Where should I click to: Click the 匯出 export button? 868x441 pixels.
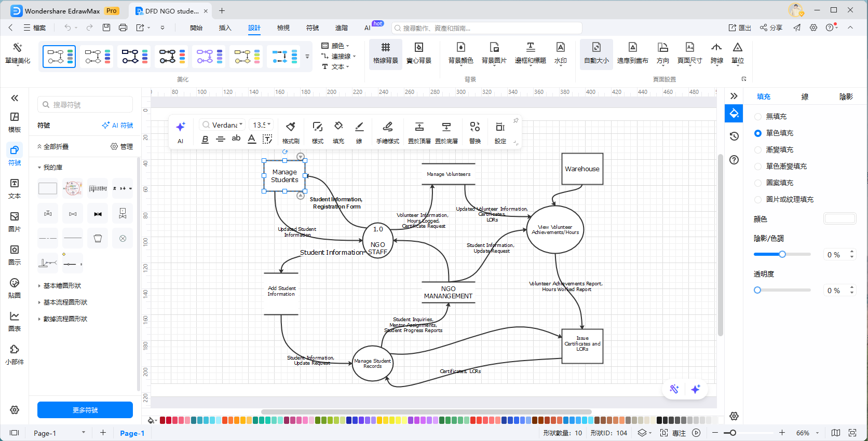[x=740, y=28]
